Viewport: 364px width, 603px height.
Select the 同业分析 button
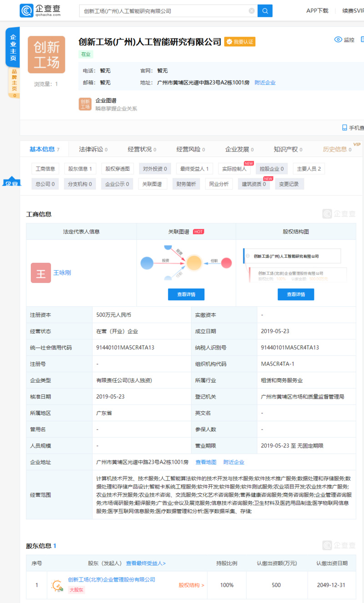219,184
